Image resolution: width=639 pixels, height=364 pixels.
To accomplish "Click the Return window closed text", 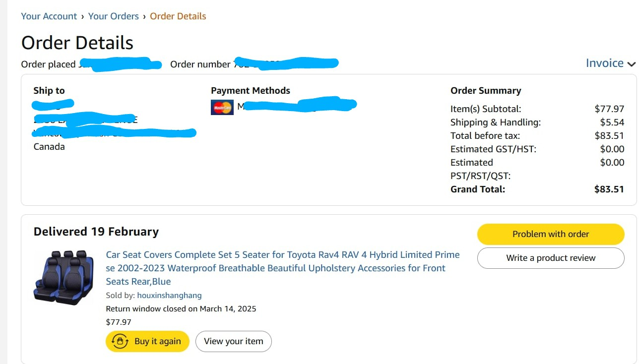I will click(181, 308).
